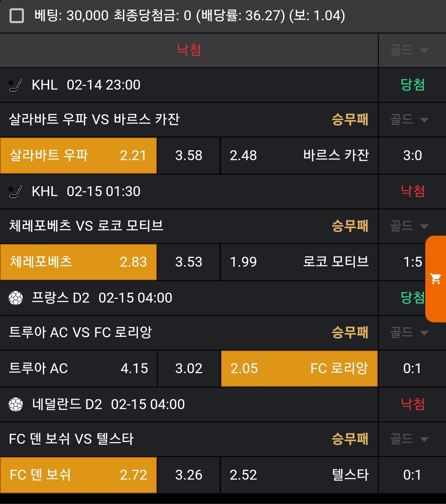Click the orange shopping cart icon
446x504 pixels.
(436, 279)
